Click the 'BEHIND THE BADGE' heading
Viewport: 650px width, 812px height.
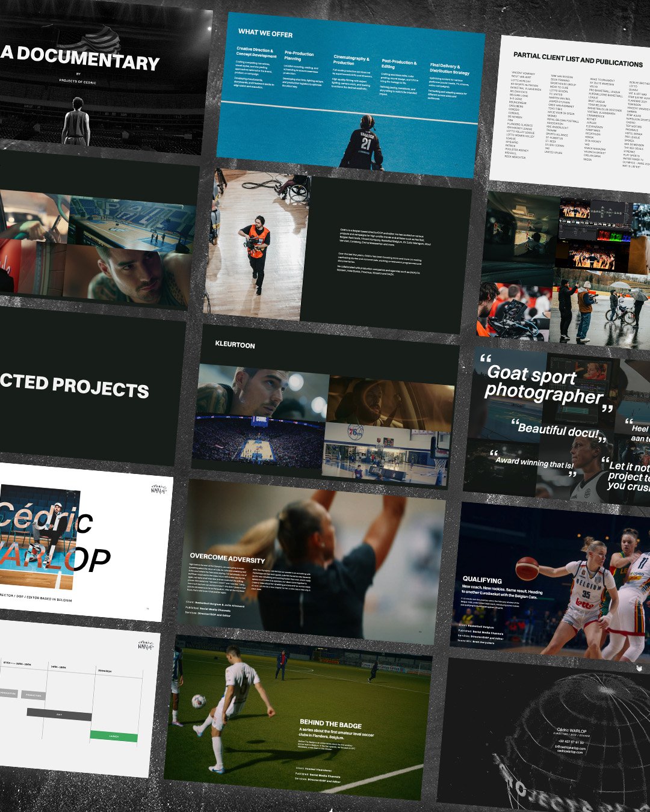pyautogui.click(x=330, y=724)
